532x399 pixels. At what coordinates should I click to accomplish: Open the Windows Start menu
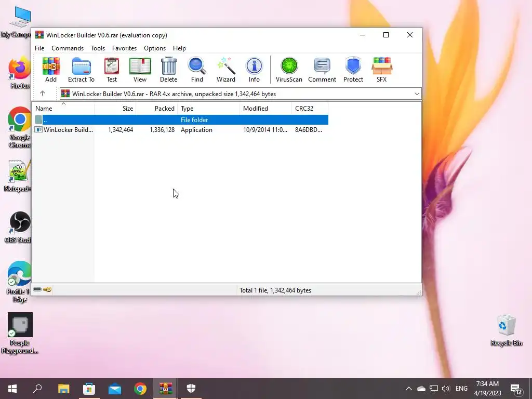(x=12, y=389)
